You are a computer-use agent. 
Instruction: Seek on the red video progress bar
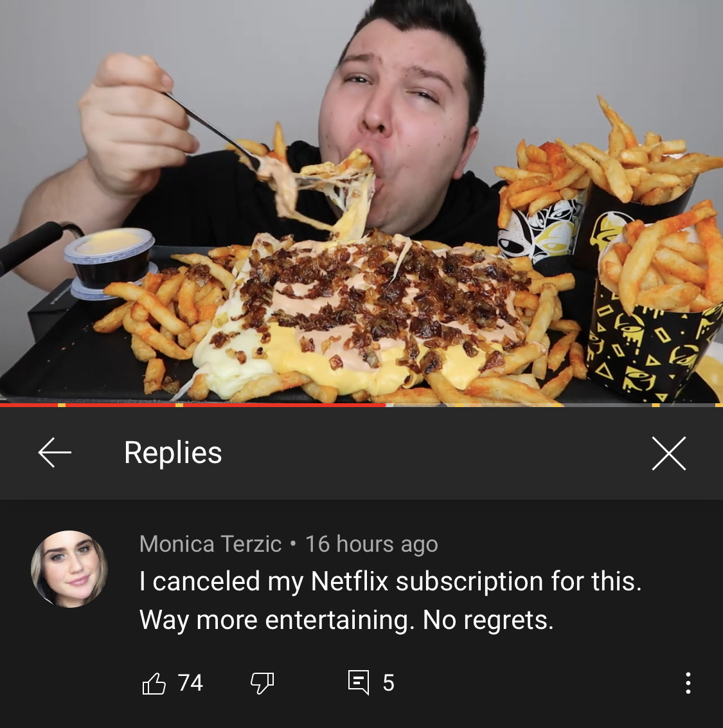pyautogui.click(x=193, y=405)
